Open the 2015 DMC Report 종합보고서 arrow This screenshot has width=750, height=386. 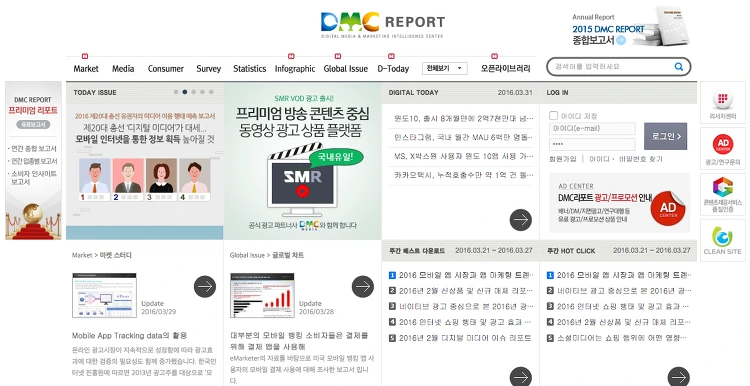(x=621, y=41)
